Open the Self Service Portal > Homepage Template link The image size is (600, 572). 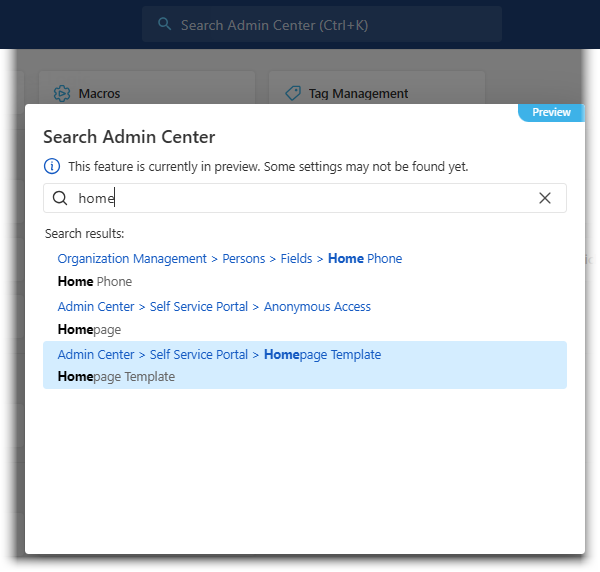pos(219,354)
